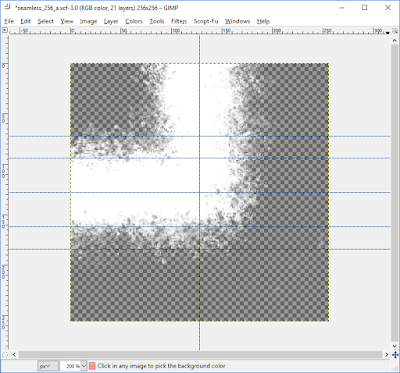The width and height of the screenshot is (400, 373).
Task: Open the Windows menu
Action: [237, 21]
